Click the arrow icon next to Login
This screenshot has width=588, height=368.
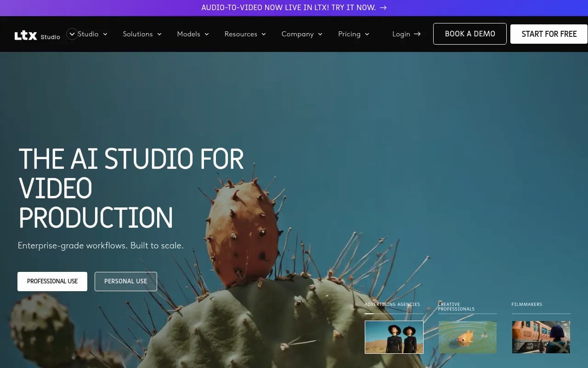pos(417,34)
